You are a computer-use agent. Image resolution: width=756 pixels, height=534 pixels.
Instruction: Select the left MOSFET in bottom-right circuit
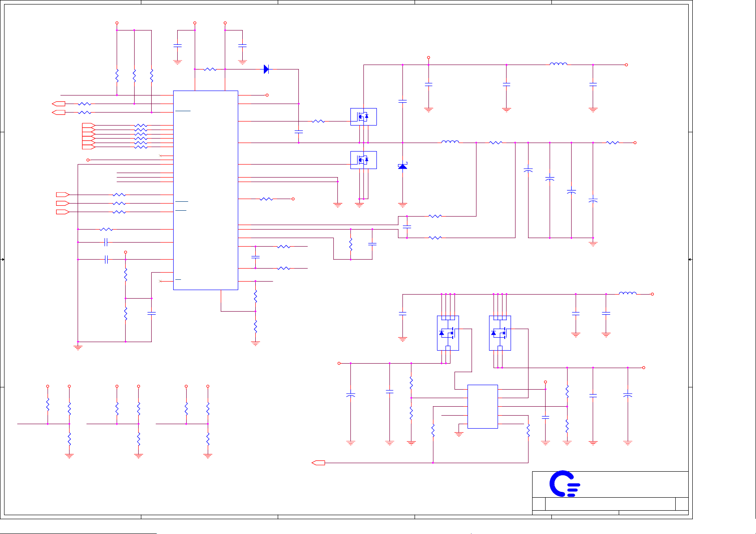447,333
